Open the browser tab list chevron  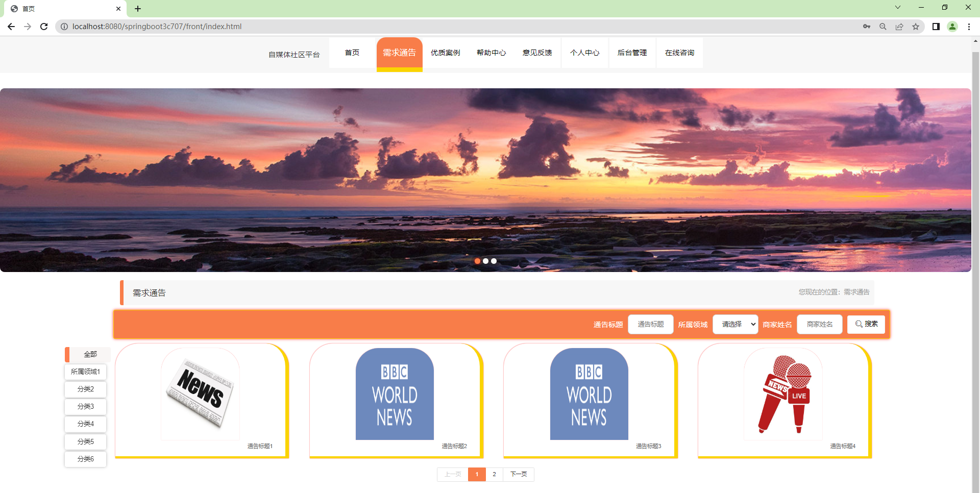coord(897,7)
